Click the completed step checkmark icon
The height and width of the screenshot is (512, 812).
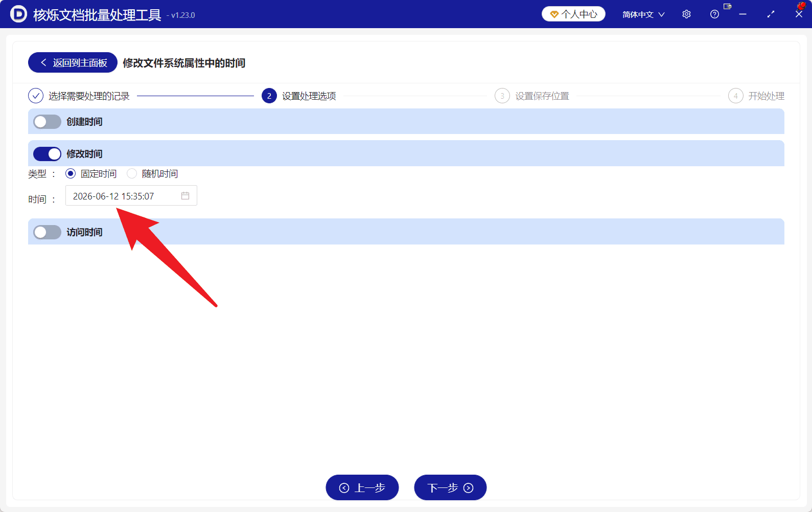[36, 96]
